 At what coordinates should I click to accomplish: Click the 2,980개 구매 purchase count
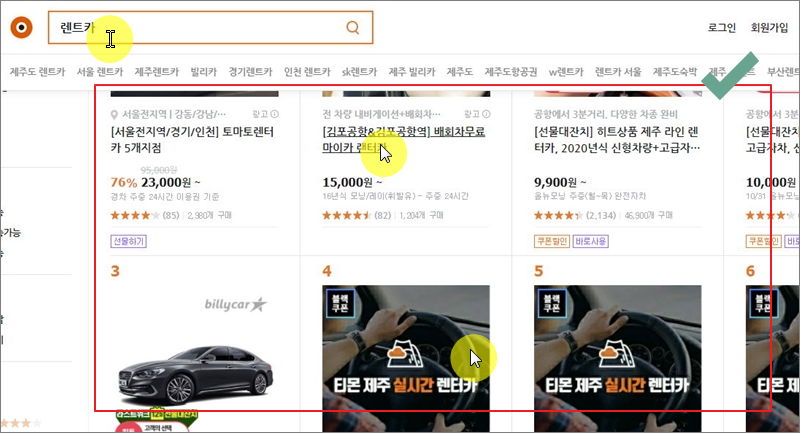point(209,215)
